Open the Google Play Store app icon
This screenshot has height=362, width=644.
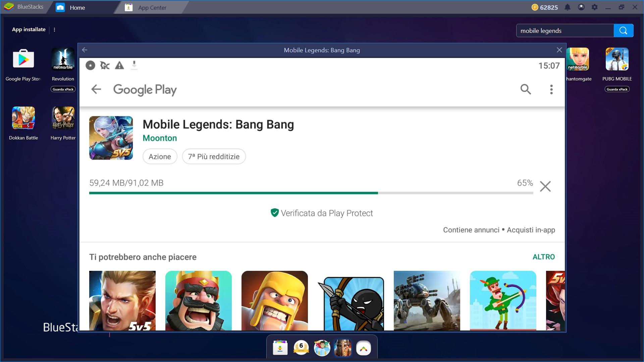click(23, 59)
